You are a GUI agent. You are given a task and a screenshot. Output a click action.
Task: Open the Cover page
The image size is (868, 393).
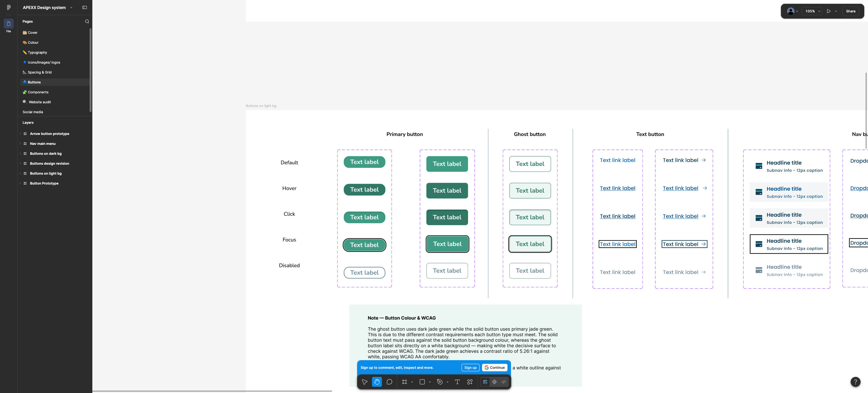tap(55, 33)
